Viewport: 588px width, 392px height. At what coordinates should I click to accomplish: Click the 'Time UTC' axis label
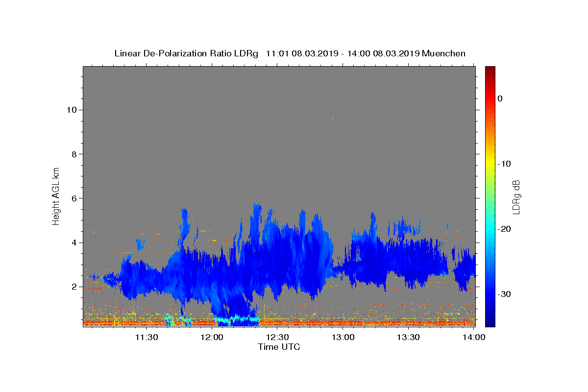pos(279,347)
